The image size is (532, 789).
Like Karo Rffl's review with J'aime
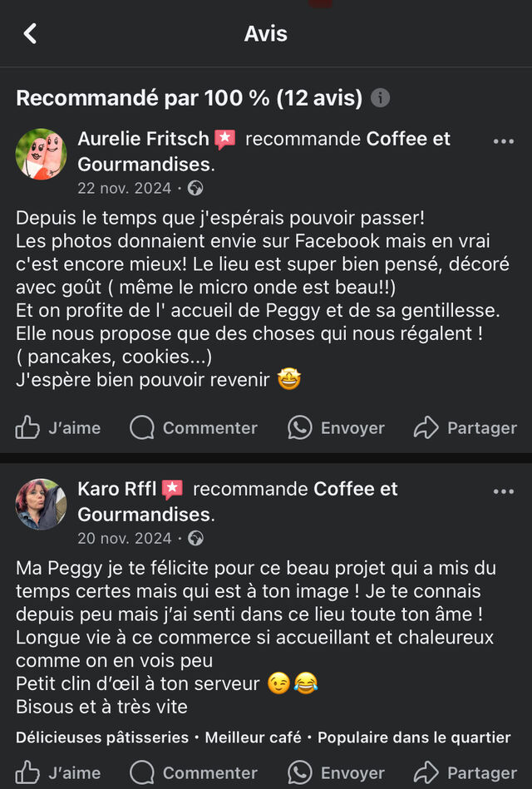click(58, 772)
